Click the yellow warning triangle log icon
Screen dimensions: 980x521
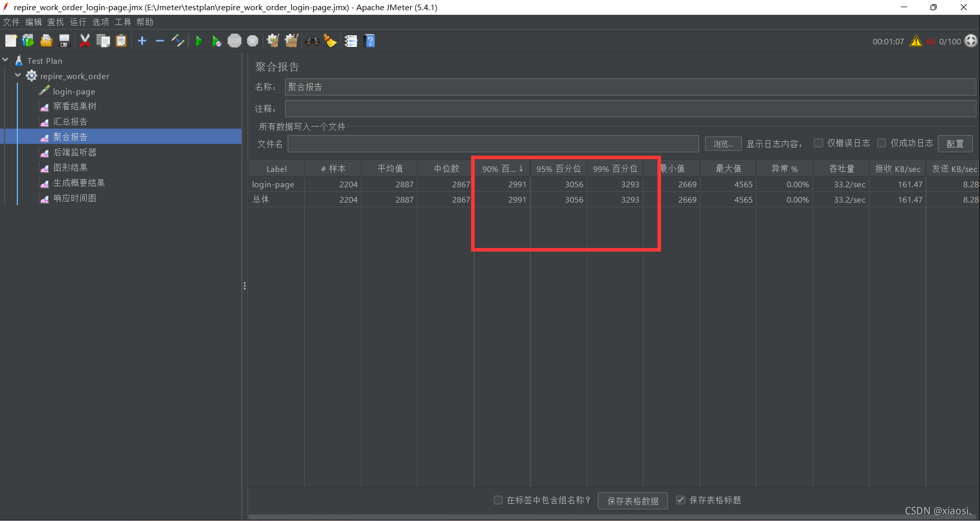point(916,41)
